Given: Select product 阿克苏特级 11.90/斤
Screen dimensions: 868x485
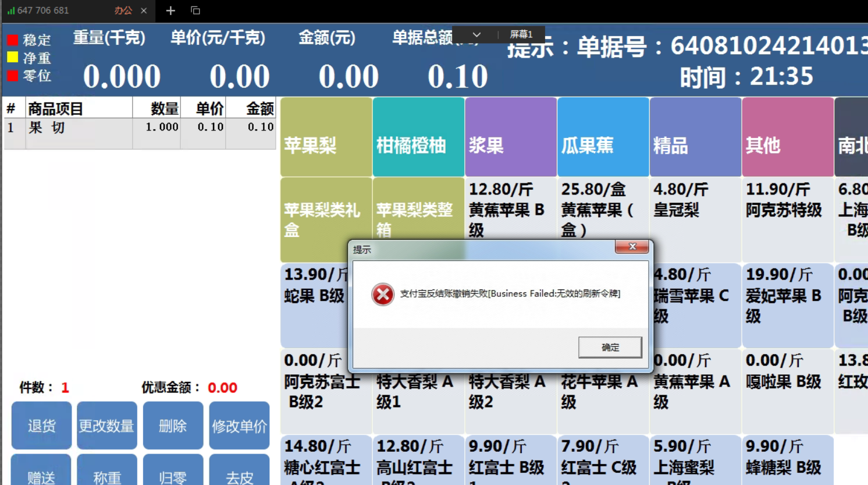Looking at the screenshot, I should pos(788,220).
